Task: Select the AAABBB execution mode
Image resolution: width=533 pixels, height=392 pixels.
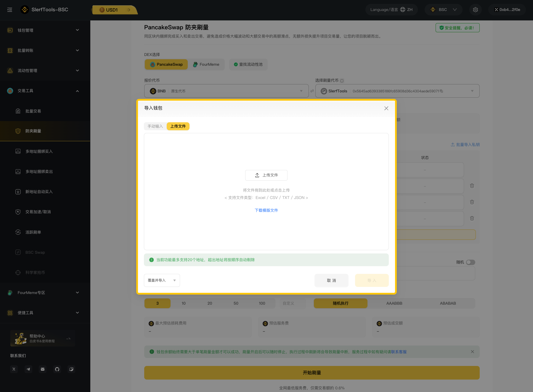Action: click(394, 303)
